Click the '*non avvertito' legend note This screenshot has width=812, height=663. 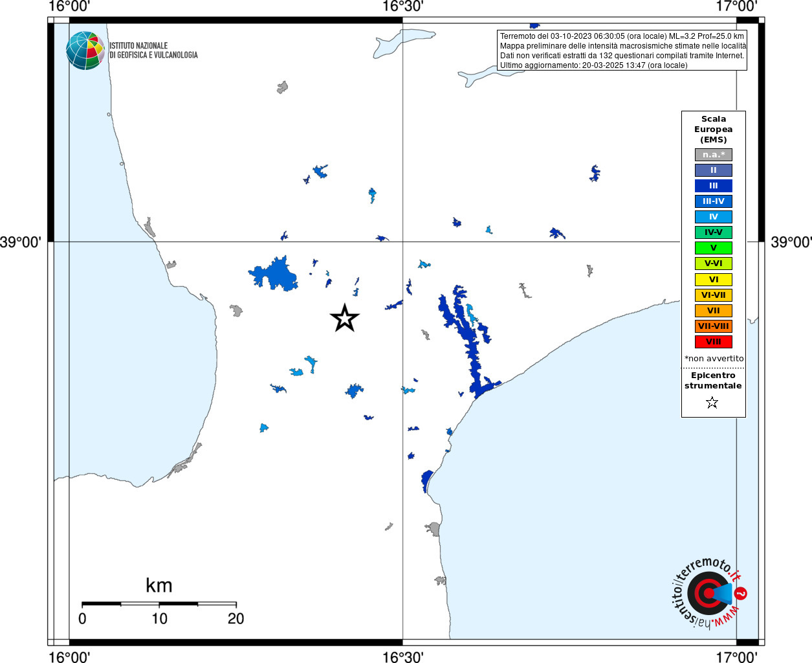point(714,359)
